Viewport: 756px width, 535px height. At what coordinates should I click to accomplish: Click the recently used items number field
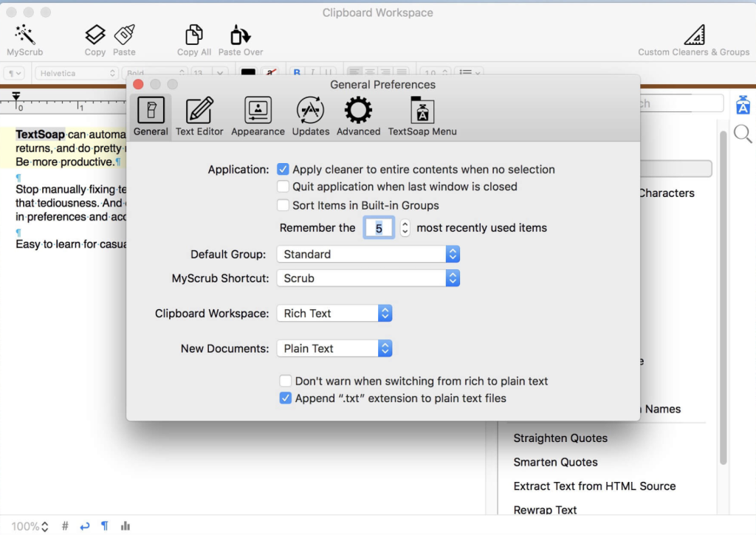379,228
